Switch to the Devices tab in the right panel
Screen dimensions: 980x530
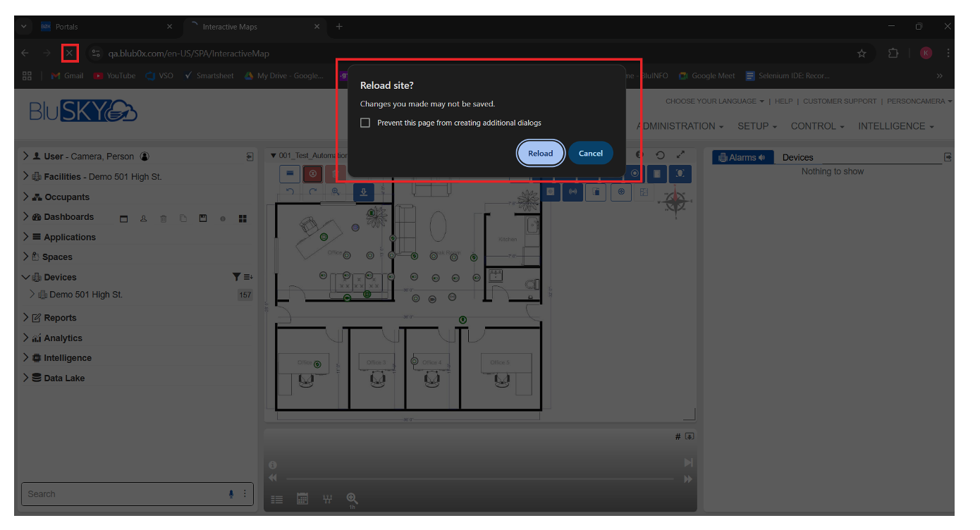pos(797,157)
